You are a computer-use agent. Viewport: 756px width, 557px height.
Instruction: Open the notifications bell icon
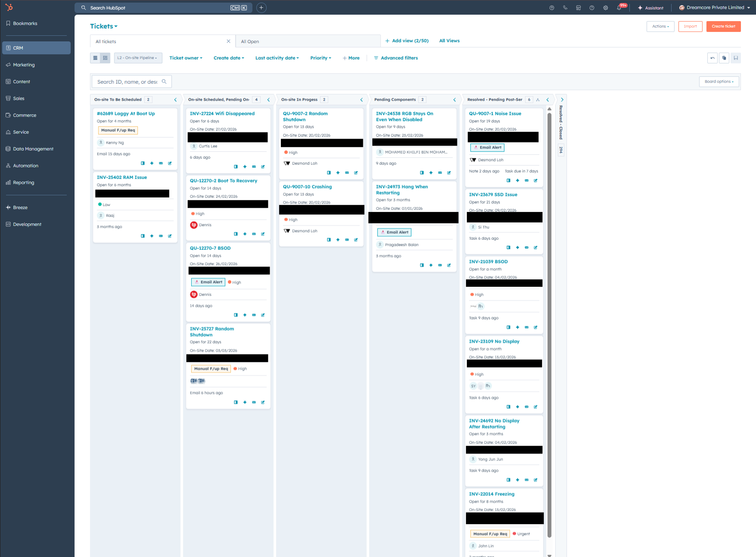[x=619, y=8]
